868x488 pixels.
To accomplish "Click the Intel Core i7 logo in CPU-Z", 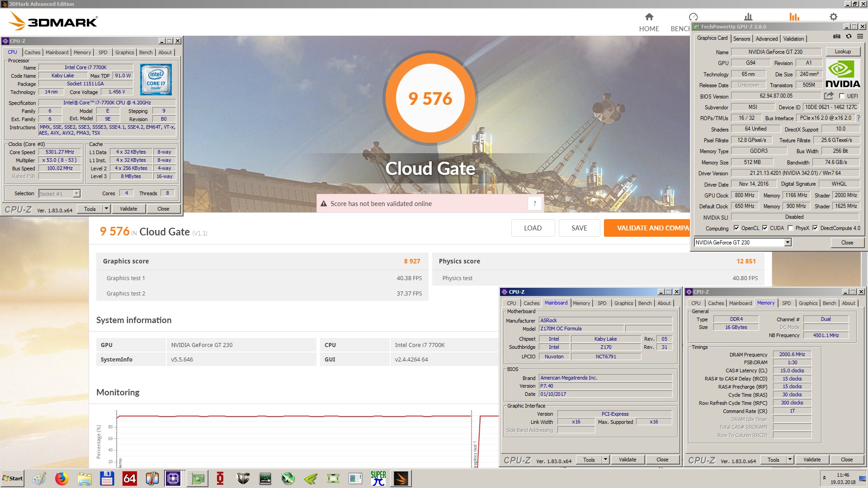I will (x=156, y=79).
